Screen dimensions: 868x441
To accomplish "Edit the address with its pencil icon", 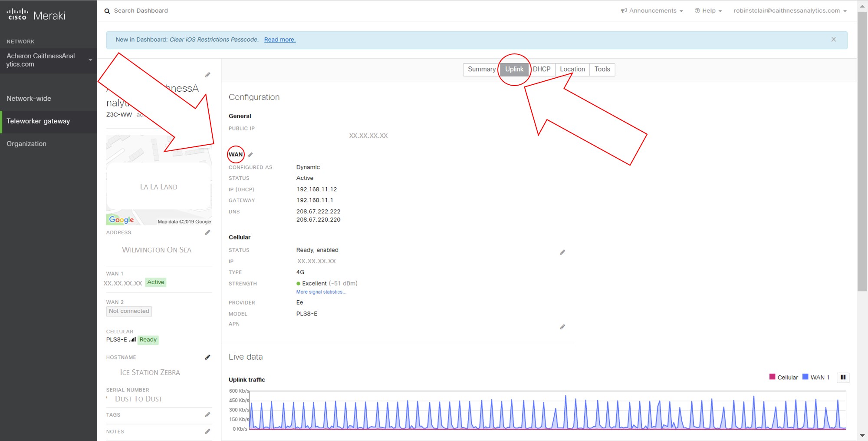I will click(208, 232).
